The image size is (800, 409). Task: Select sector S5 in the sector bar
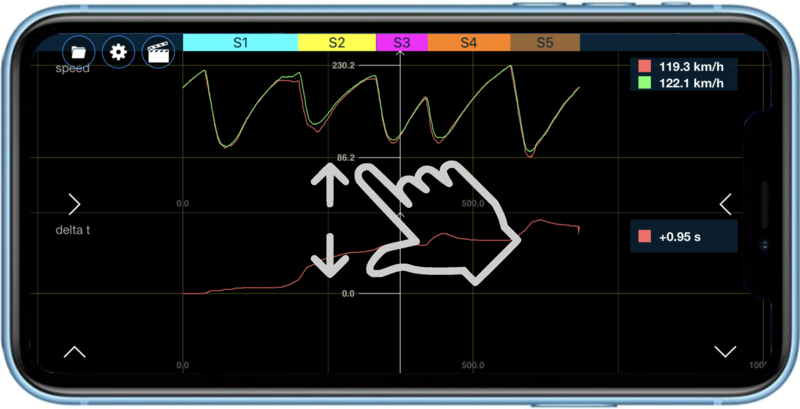pyautogui.click(x=545, y=43)
